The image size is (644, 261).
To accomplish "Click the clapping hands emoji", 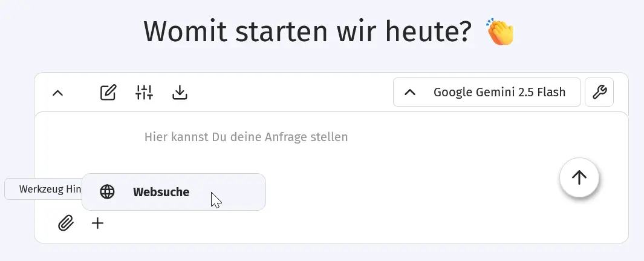I will coord(500,32).
